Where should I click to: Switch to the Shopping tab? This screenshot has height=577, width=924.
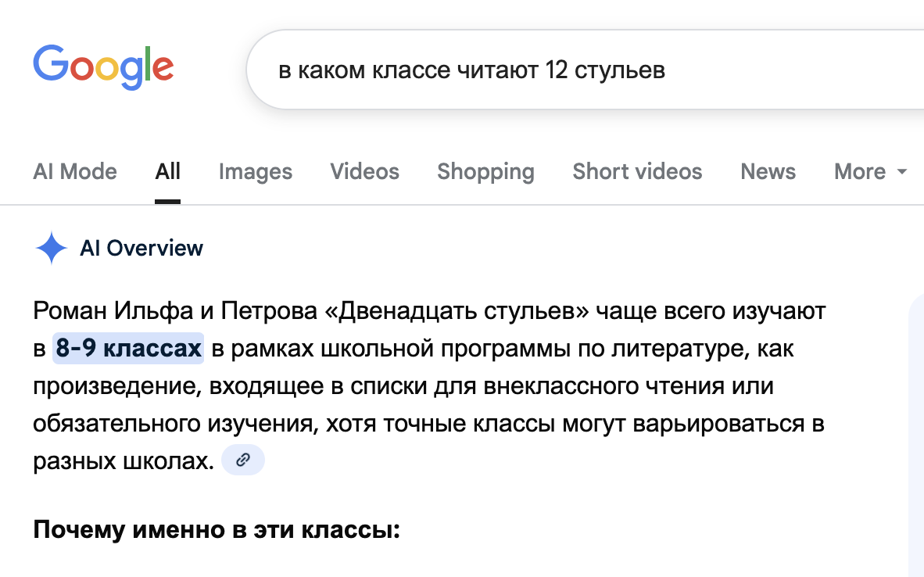[485, 172]
